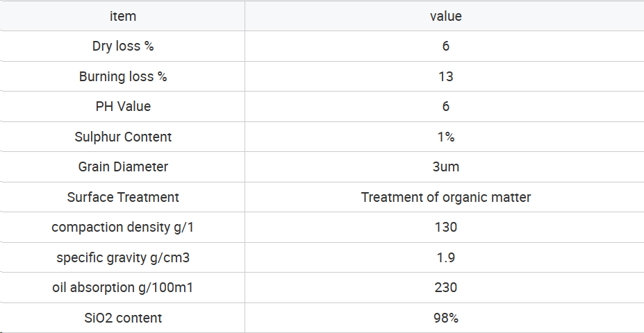Click the 'Burning loss %' label
Viewport: 644px width, 333px height.
click(x=123, y=76)
